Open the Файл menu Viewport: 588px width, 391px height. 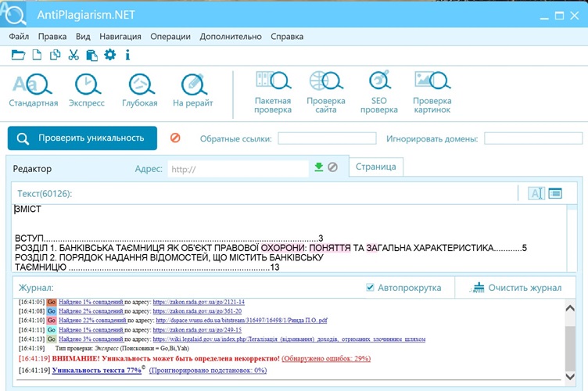(x=19, y=37)
